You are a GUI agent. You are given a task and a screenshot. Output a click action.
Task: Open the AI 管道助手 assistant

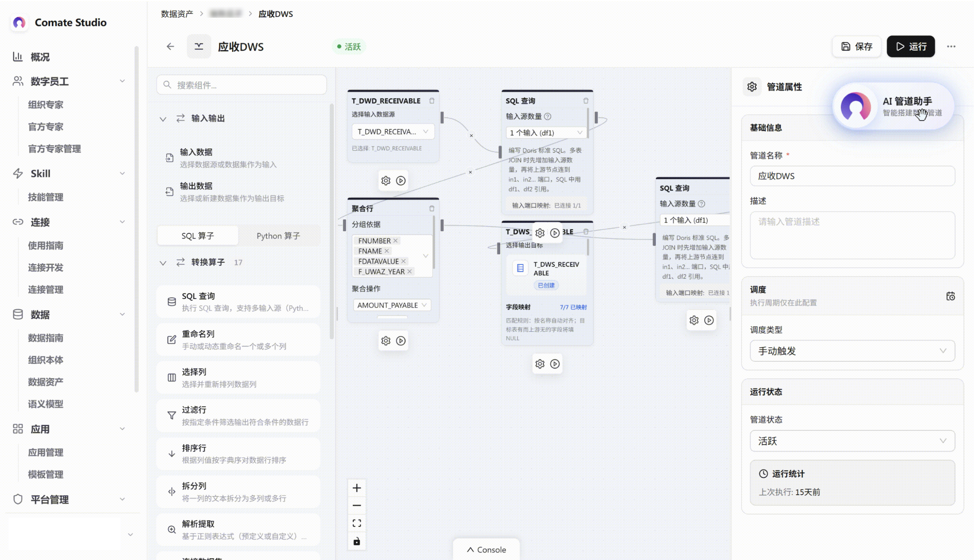click(x=893, y=106)
